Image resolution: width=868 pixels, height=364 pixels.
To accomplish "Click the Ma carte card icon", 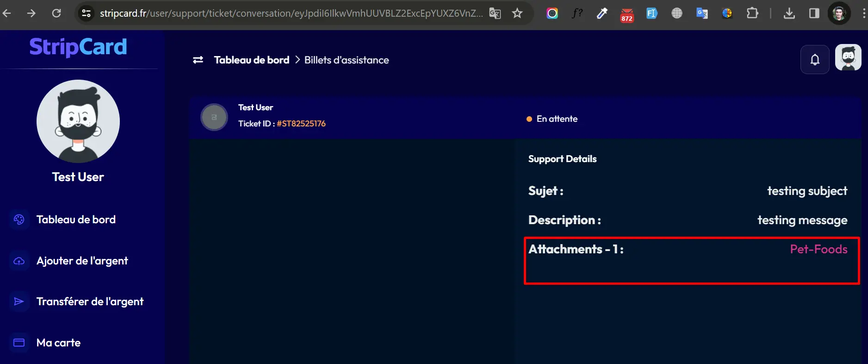I will pos(19,343).
